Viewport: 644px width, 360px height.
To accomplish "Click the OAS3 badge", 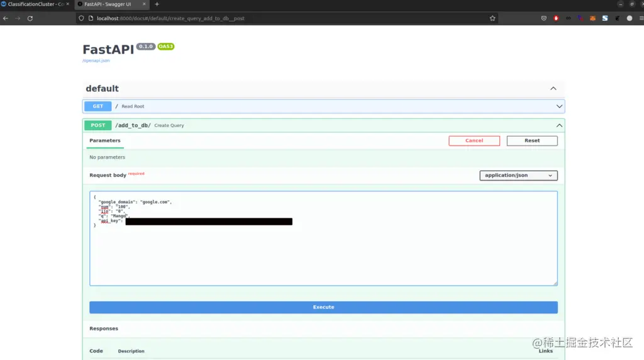I will (x=166, y=47).
